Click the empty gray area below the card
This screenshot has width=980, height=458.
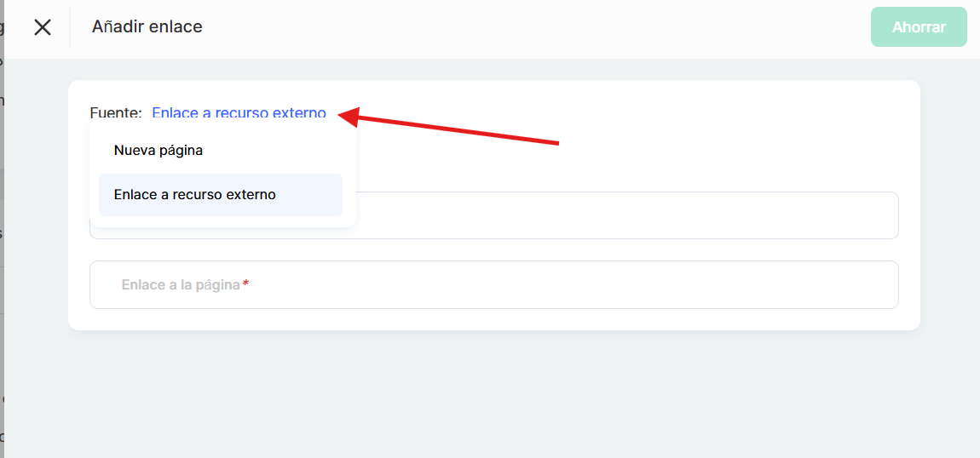[494, 392]
